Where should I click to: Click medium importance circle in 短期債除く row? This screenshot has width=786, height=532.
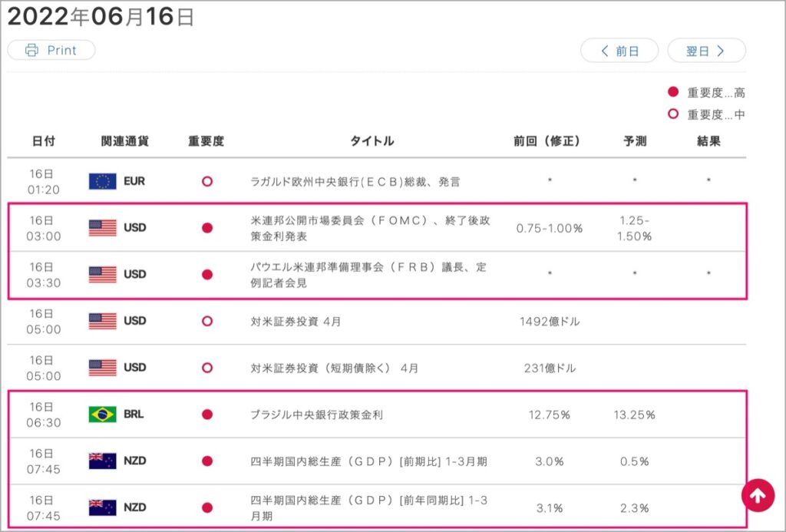point(207,368)
